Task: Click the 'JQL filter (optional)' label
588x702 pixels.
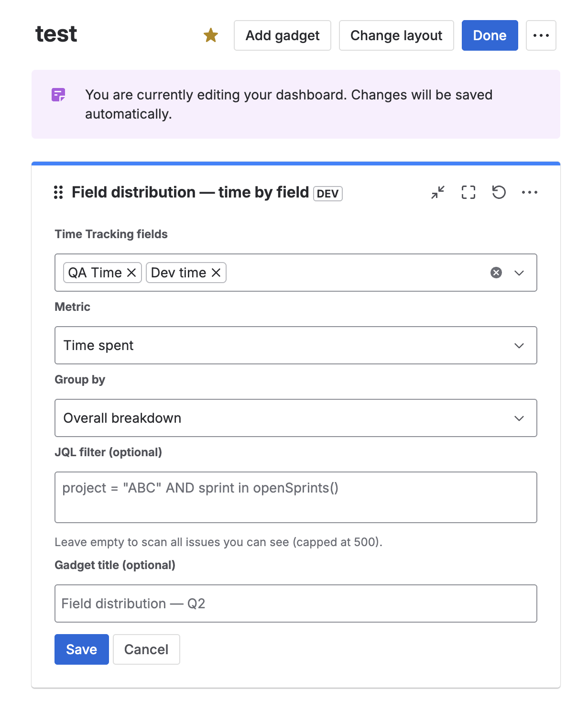Action: pos(109,452)
